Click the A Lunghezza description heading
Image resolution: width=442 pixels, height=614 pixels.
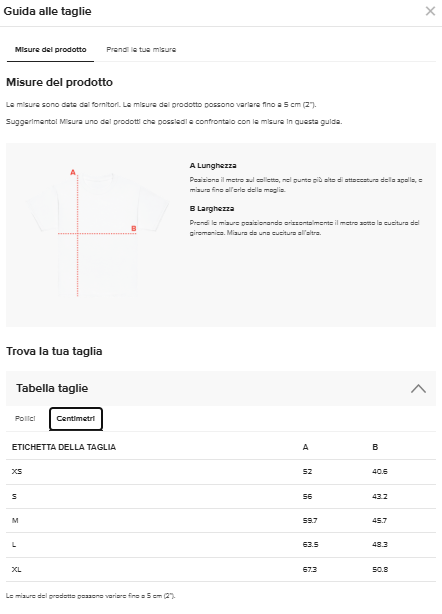tap(213, 166)
